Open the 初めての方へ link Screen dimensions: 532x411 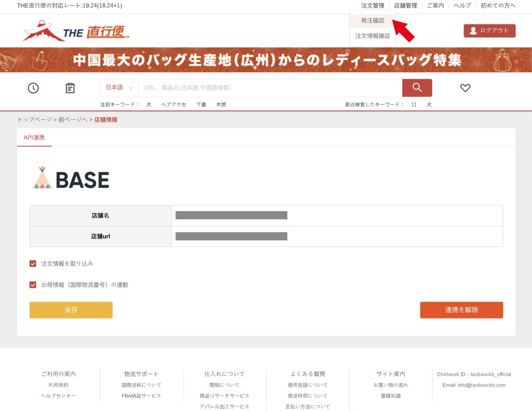point(498,5)
